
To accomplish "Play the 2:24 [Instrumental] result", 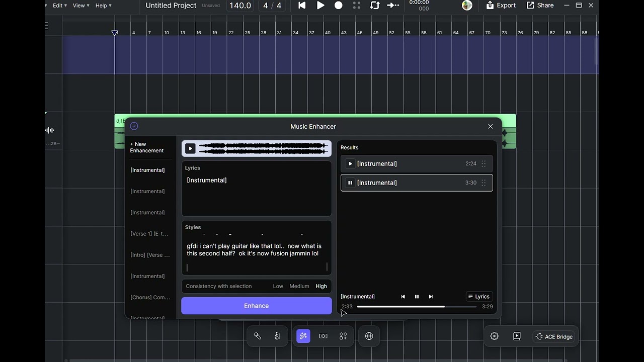I will pyautogui.click(x=350, y=164).
